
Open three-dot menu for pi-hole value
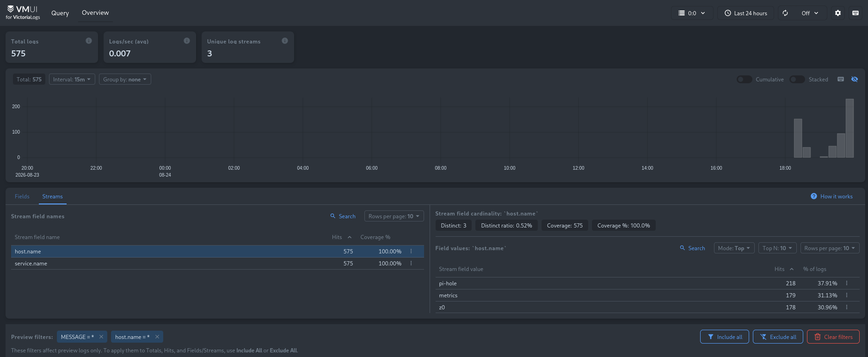[847, 283]
